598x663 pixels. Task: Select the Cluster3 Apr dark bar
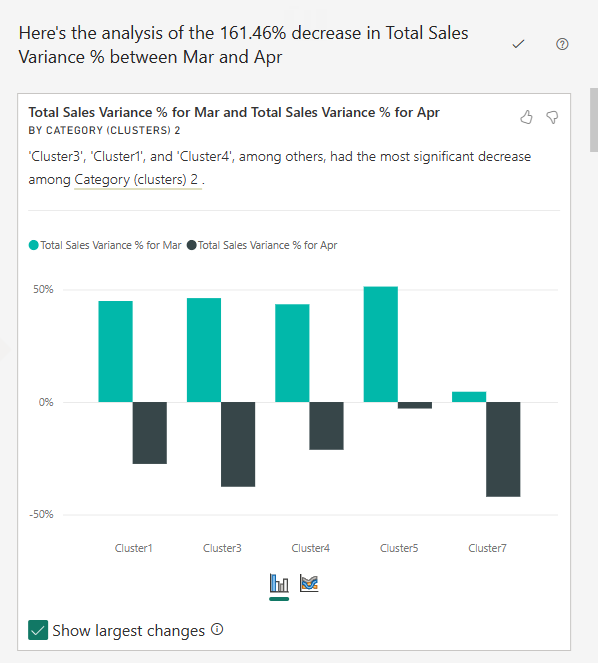click(x=238, y=444)
